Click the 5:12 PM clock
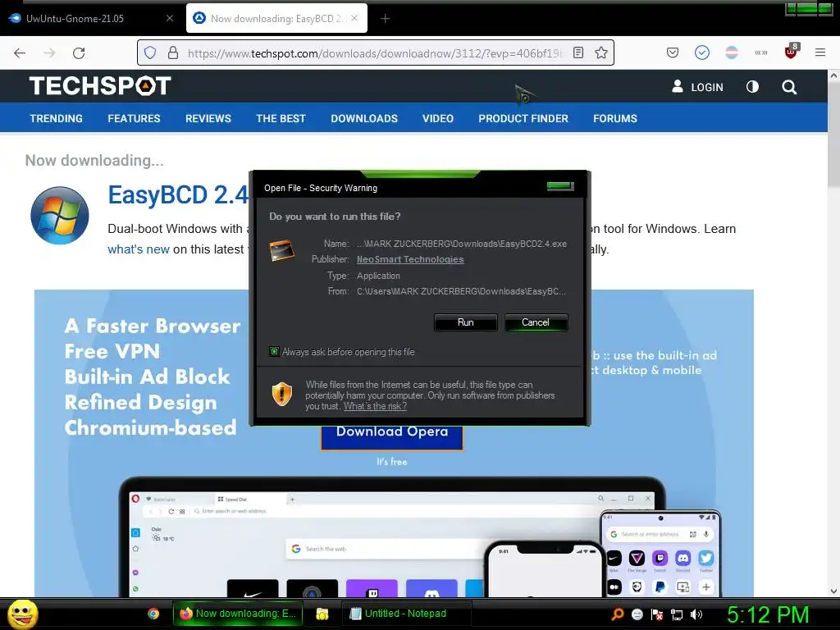 [768, 614]
